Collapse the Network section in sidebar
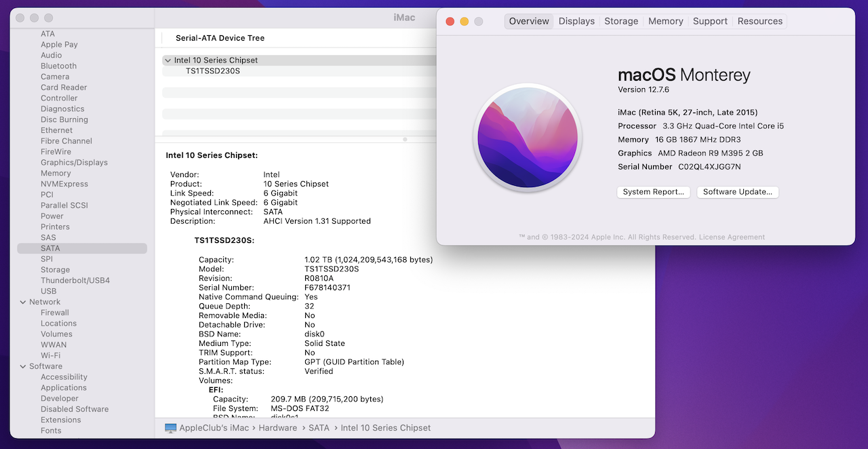 22,302
